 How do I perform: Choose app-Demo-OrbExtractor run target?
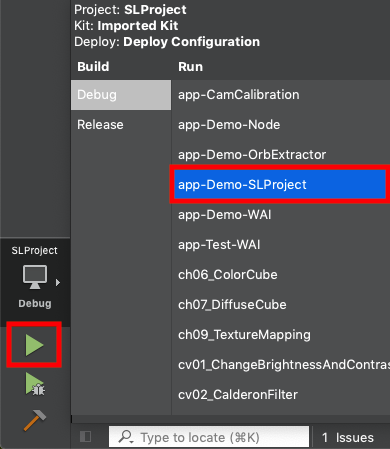[281, 155]
